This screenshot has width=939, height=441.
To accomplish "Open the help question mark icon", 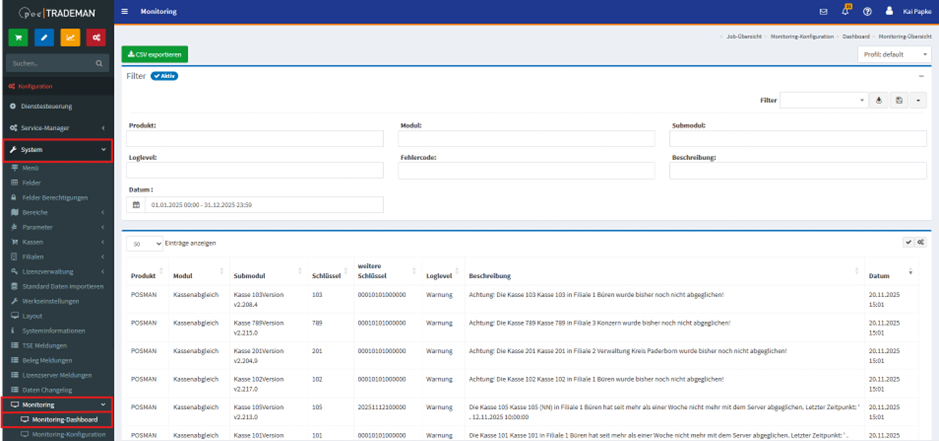I will pos(867,11).
